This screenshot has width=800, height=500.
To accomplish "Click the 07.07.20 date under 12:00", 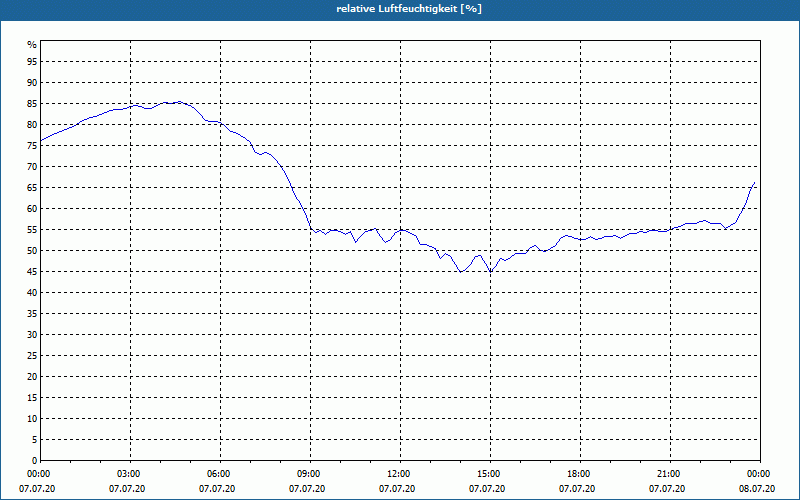I will [397, 489].
